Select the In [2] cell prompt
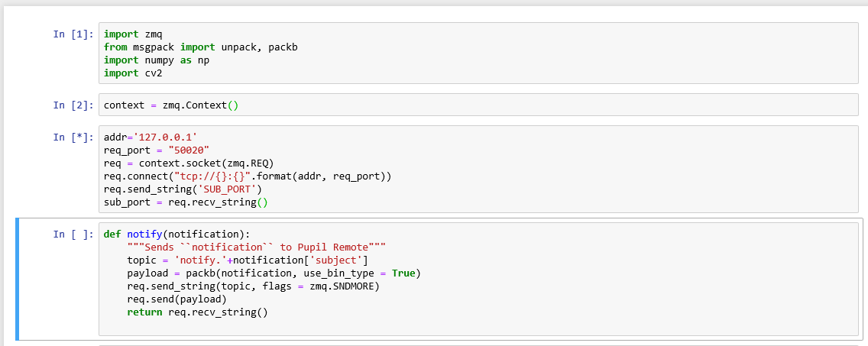868x346 pixels. 73,105
